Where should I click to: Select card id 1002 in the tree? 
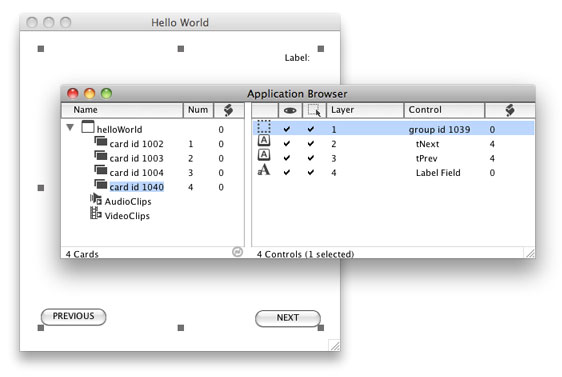coord(137,144)
